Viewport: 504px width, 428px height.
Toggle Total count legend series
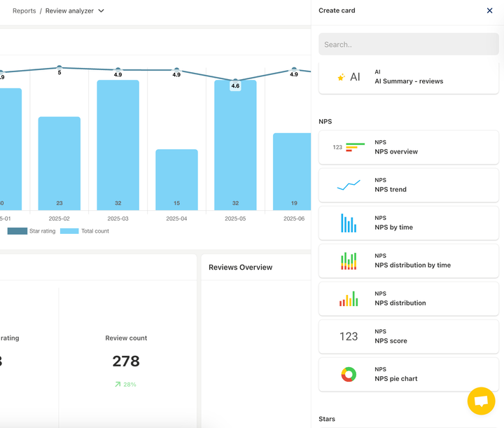[x=85, y=231]
